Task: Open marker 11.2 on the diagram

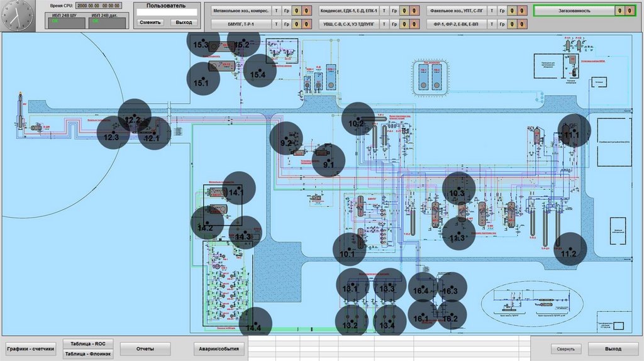Action: (x=570, y=249)
